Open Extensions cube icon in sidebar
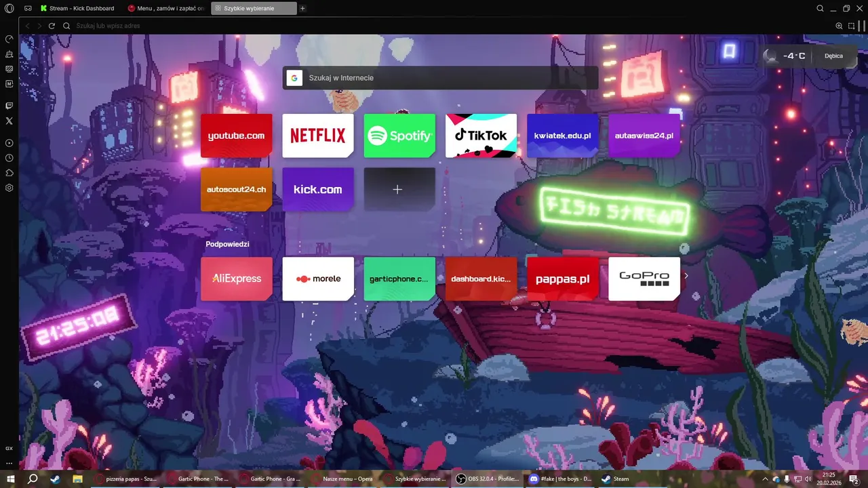Screen dimensions: 868x488 click(x=9, y=173)
